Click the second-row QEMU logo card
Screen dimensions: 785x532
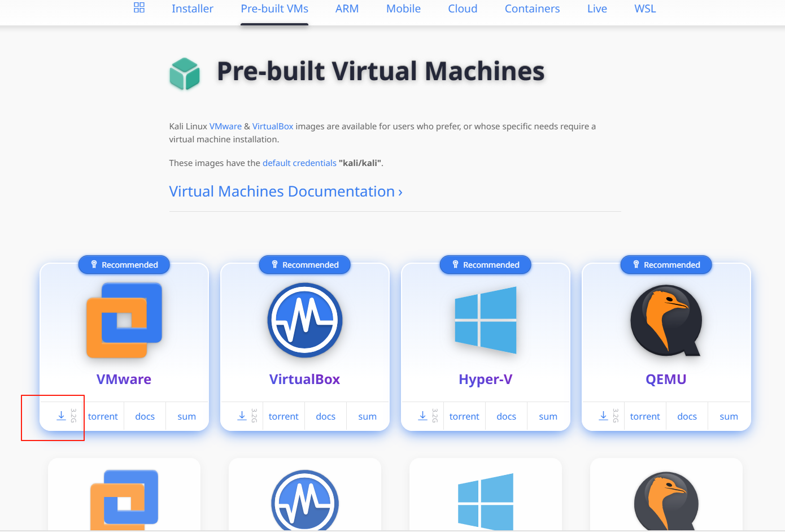666,495
